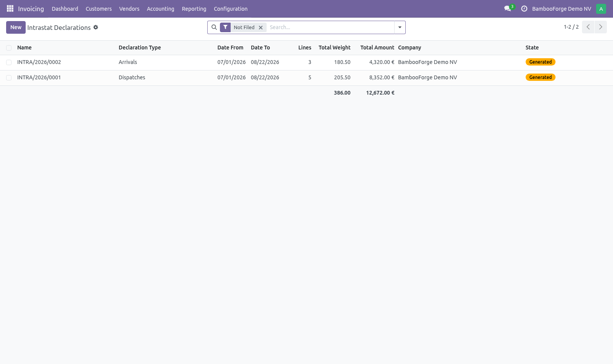The width and height of the screenshot is (613, 364).
Task: Click the user avatar A icon
Action: point(601,8)
